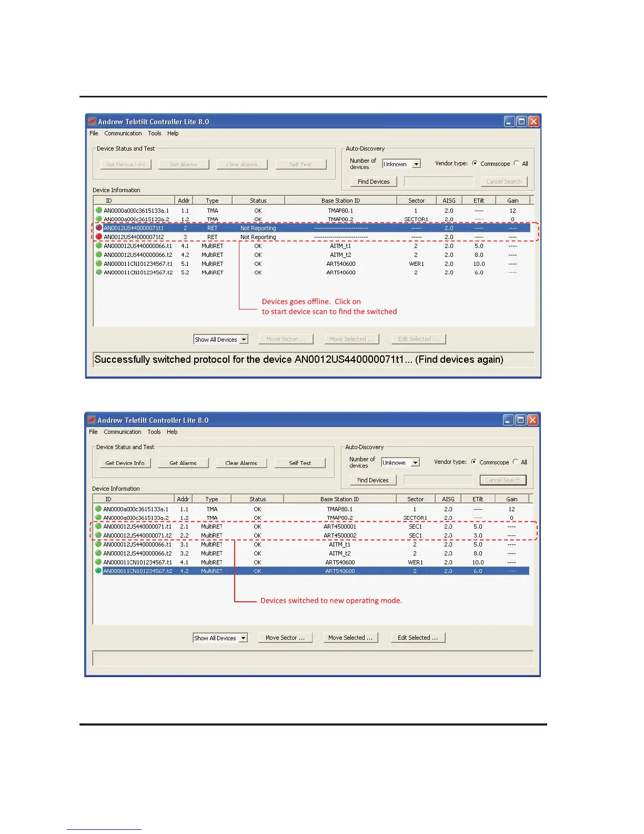
Task: Click green status dot for AN0000a000c3615133a.1 in upper window
Action: coord(99,210)
